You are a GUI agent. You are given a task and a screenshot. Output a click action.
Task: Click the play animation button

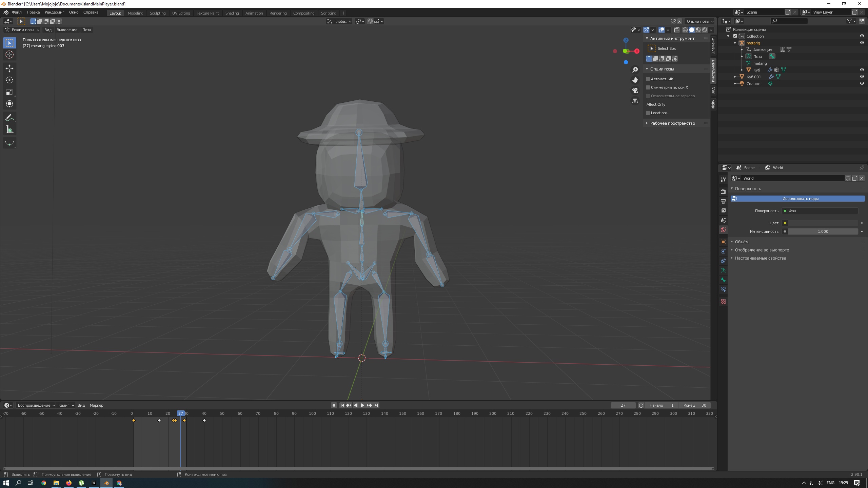tap(362, 405)
